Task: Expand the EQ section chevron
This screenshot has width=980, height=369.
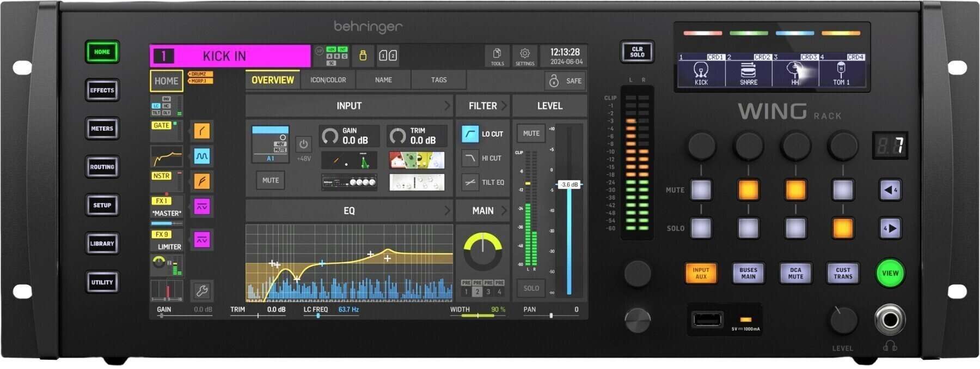Action: [447, 211]
